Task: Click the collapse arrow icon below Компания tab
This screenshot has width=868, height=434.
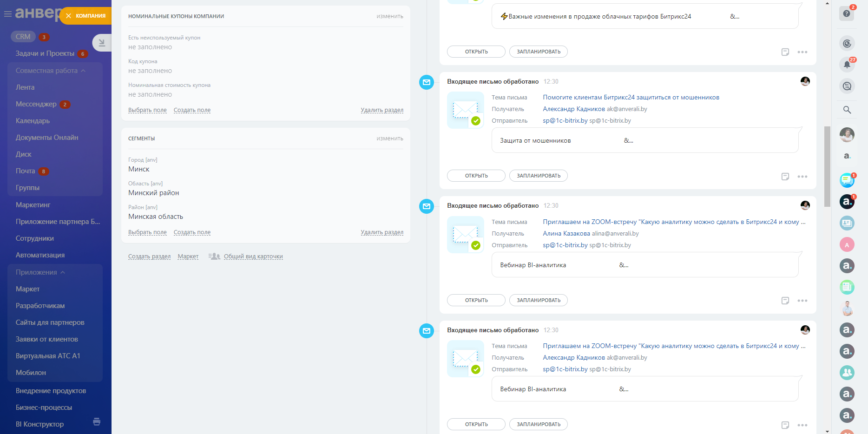Action: click(102, 43)
